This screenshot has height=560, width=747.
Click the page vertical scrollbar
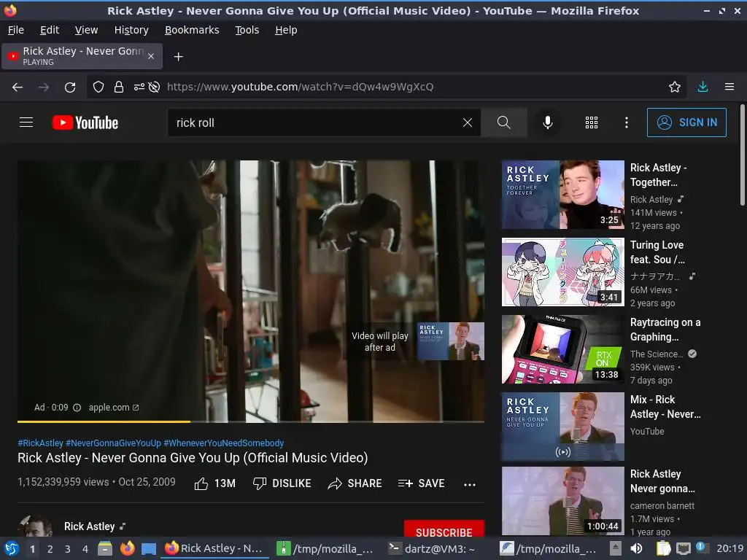[742, 155]
